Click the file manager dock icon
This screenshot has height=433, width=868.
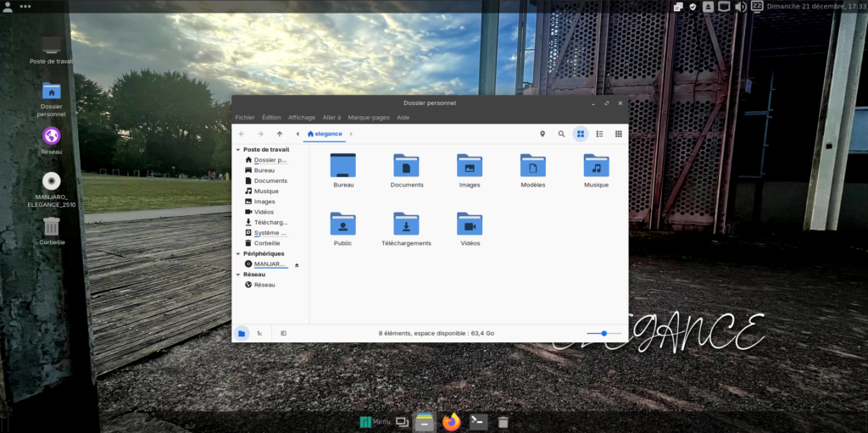coord(425,422)
